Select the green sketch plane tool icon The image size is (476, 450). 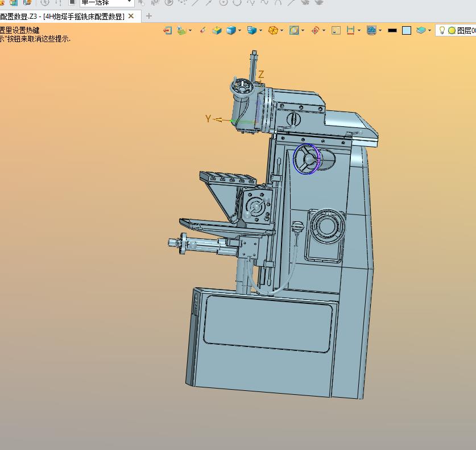coord(181,30)
